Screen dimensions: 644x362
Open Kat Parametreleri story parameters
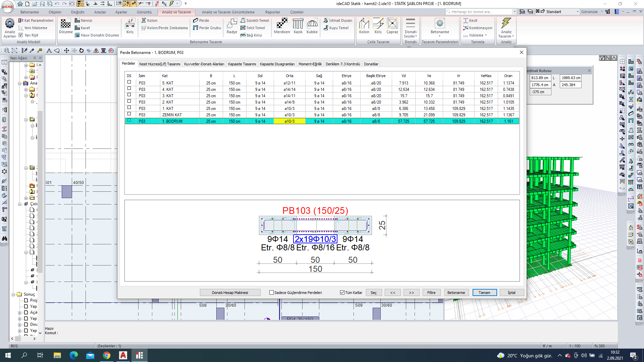[36, 20]
